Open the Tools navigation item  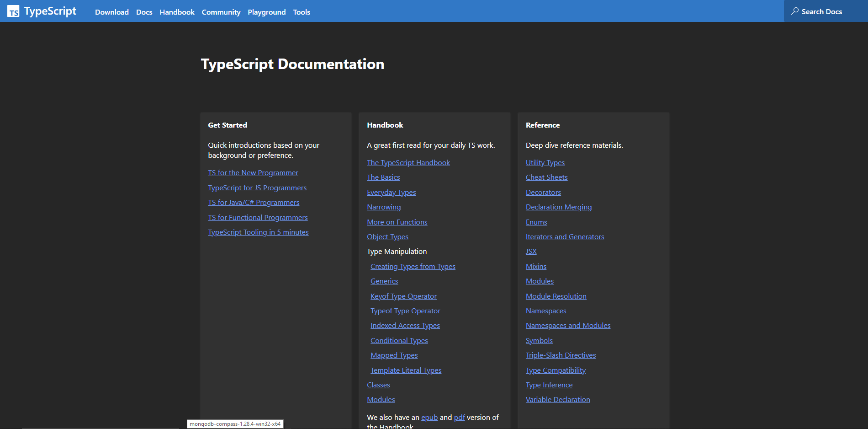click(x=302, y=12)
